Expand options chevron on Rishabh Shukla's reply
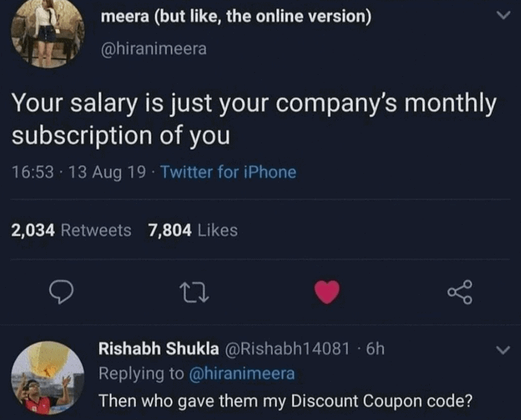 pos(503,350)
